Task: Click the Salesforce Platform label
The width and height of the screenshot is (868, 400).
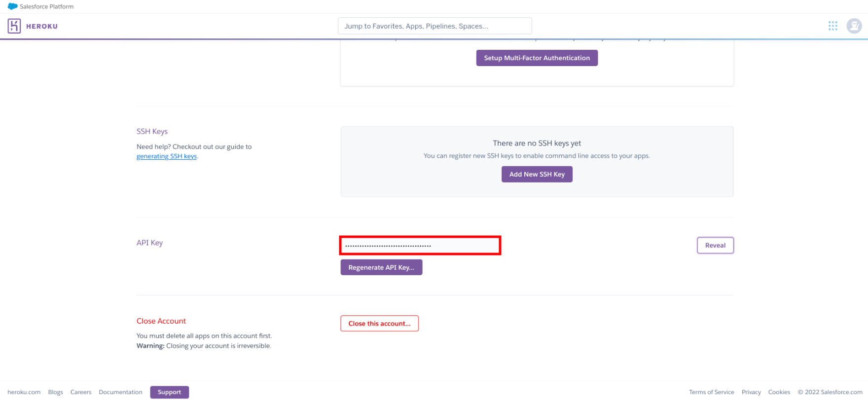Action: pyautogui.click(x=46, y=6)
